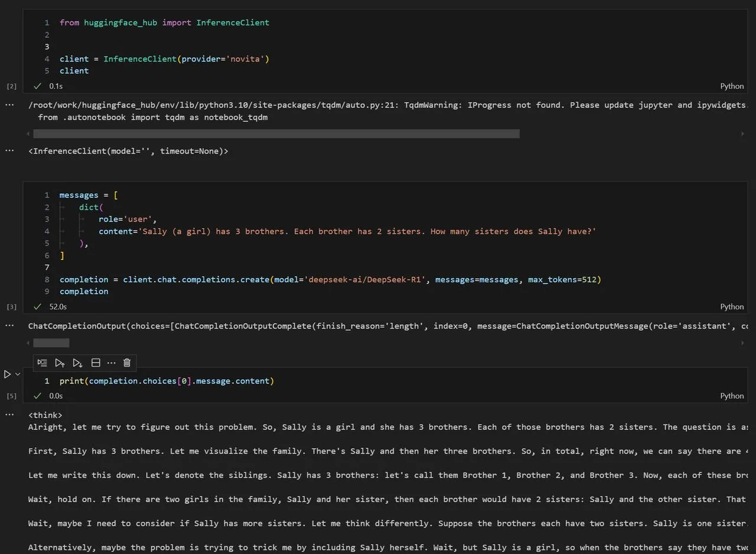The image size is (756, 554).
Task: Click the role='user' code line
Action: (x=128, y=219)
